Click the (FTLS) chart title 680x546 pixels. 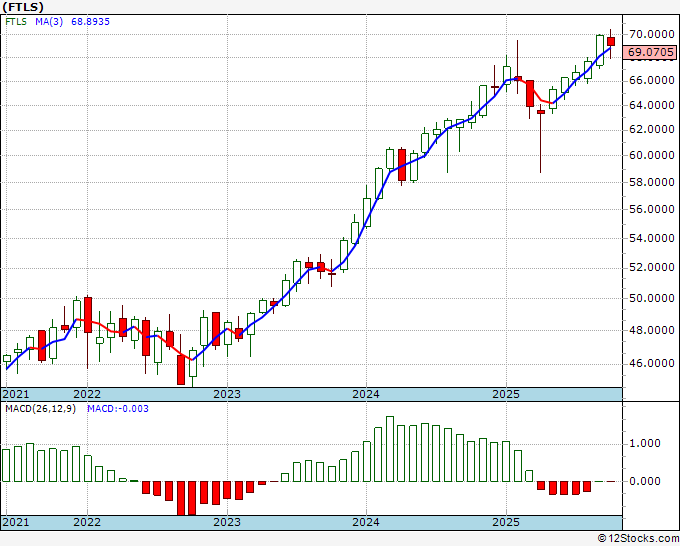23,7
